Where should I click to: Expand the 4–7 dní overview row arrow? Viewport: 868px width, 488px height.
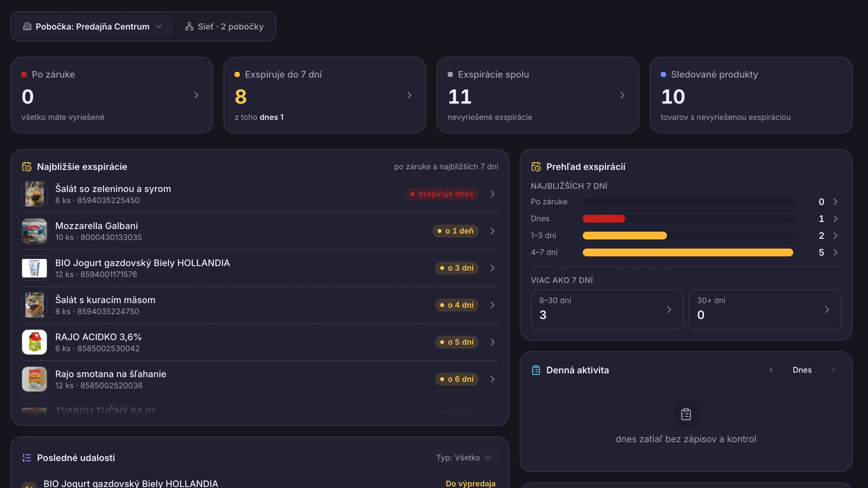click(x=835, y=252)
